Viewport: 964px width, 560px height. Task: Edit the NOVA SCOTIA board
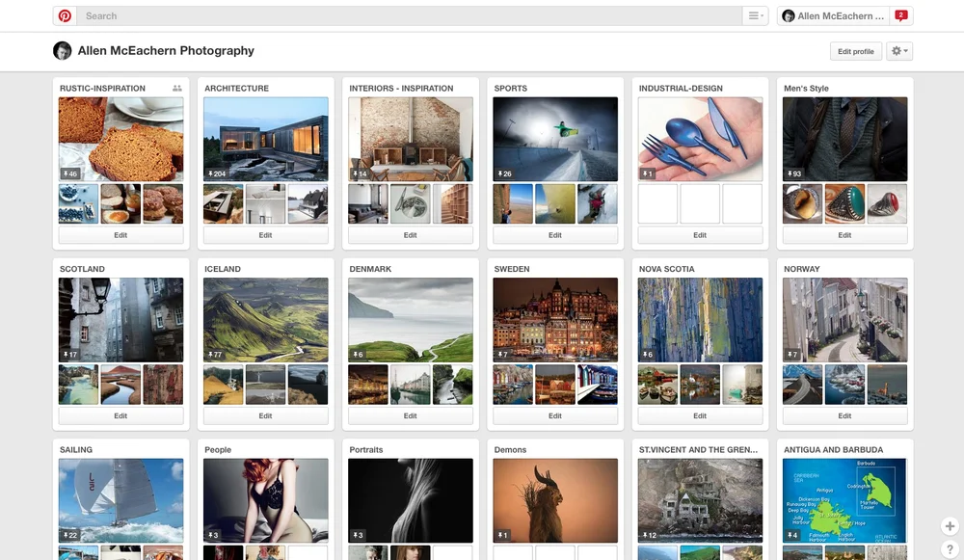tap(700, 415)
